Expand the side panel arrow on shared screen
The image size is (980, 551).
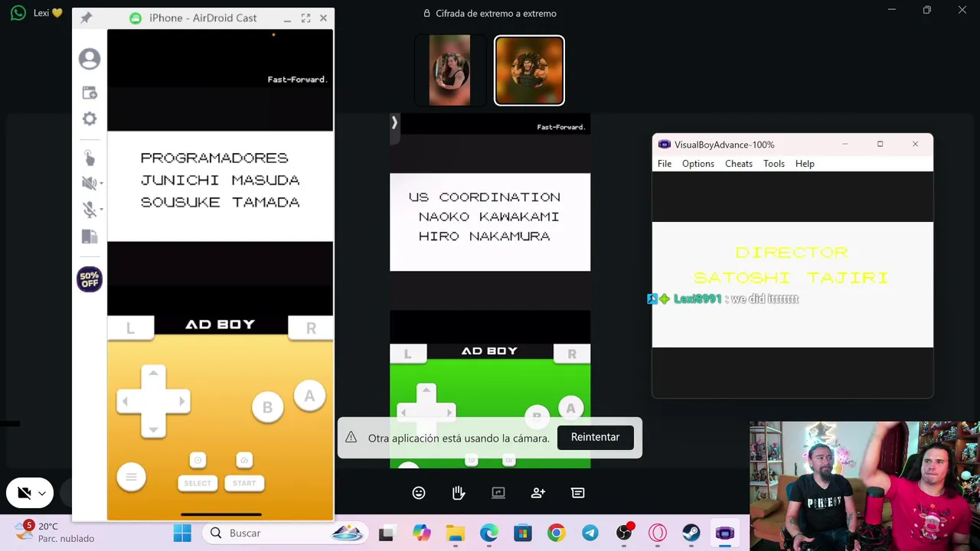pos(394,122)
